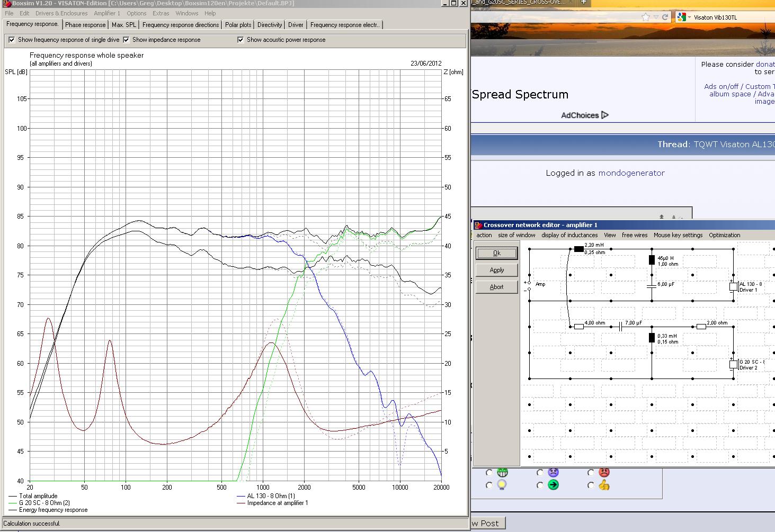Open the Optimization menu in crossover editor
Image resolution: width=775 pixels, height=532 pixels.
[x=724, y=235]
